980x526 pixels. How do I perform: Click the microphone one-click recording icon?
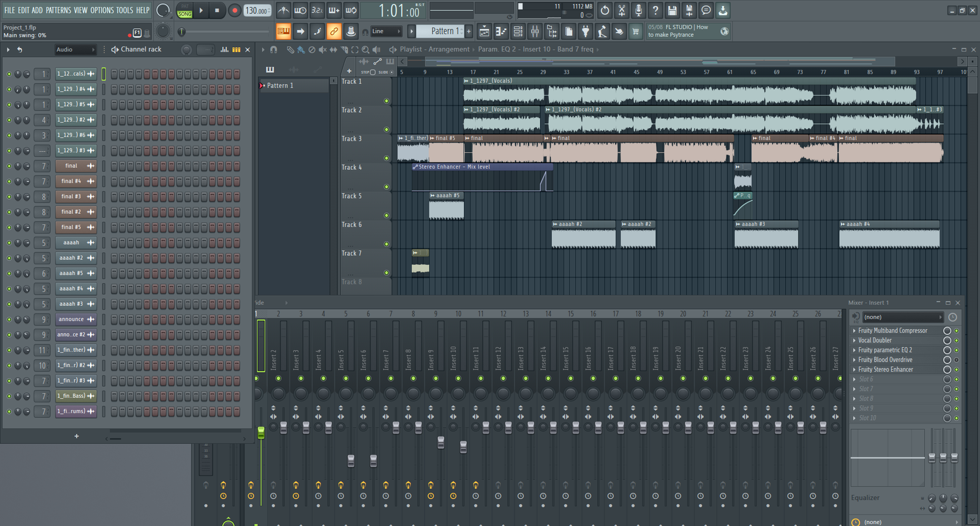click(x=638, y=10)
